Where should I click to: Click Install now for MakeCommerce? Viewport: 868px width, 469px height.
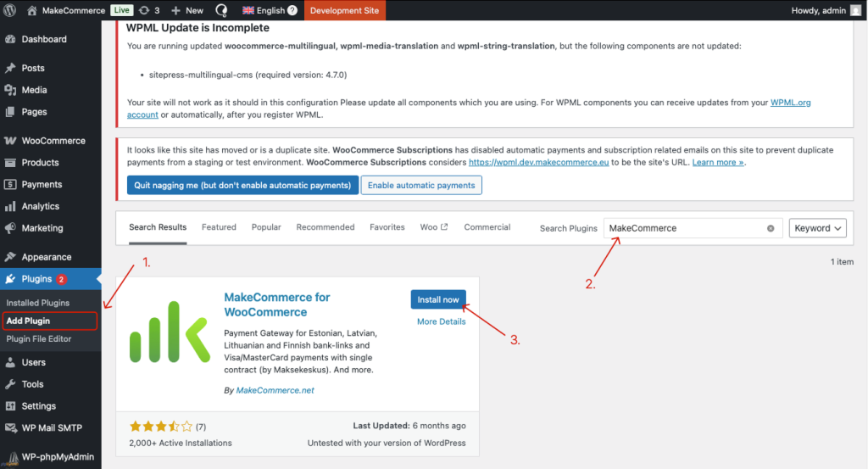coord(438,299)
